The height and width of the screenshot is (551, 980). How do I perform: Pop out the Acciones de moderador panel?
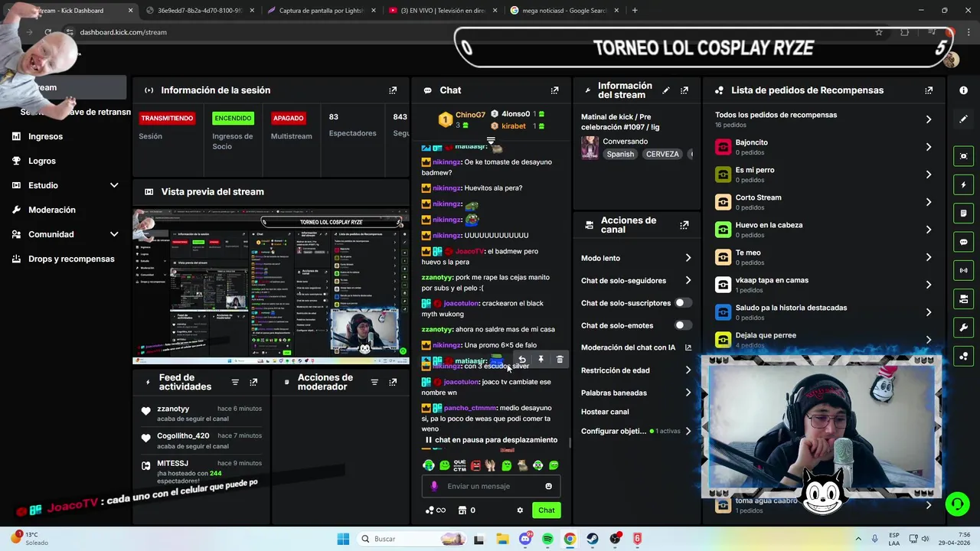coord(393,382)
